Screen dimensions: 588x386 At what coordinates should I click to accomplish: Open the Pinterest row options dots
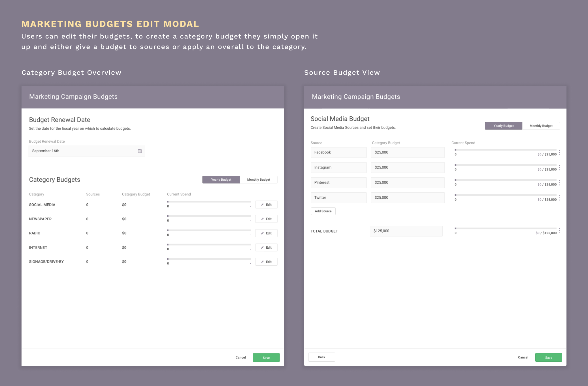(x=559, y=183)
